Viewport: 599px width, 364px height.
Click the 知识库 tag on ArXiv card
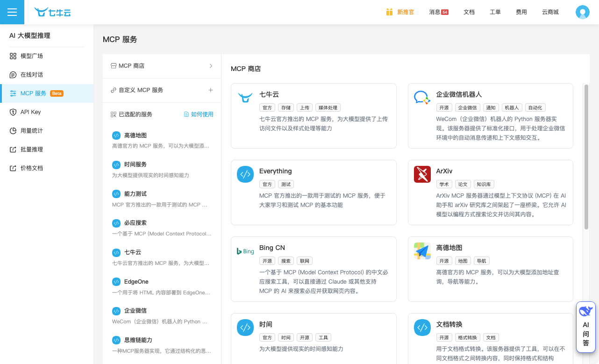pyautogui.click(x=484, y=185)
